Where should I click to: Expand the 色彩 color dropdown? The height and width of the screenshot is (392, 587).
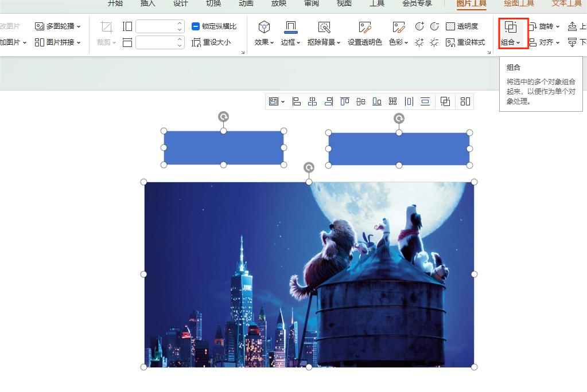(398, 42)
